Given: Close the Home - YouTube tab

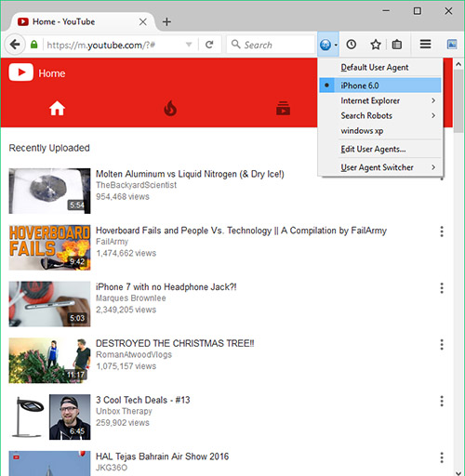Looking at the screenshot, I should pos(142,21).
